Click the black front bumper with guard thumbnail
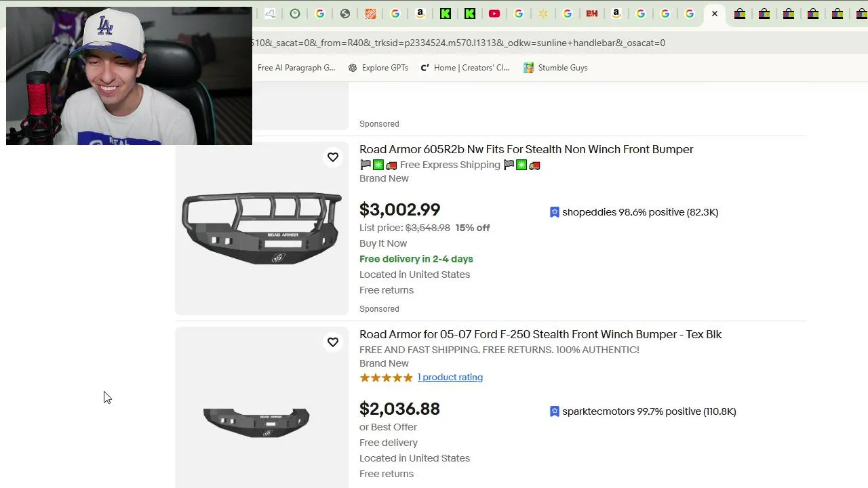The width and height of the screenshot is (868, 488). [262, 228]
